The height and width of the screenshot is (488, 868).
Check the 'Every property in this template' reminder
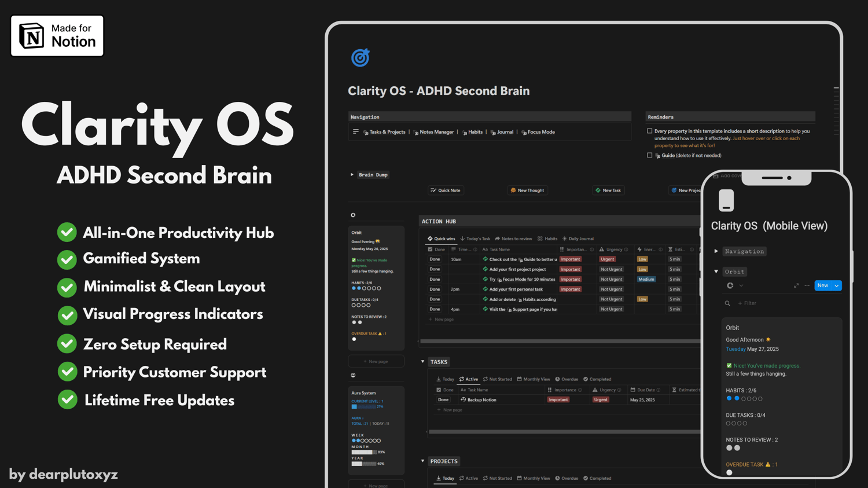pos(650,131)
